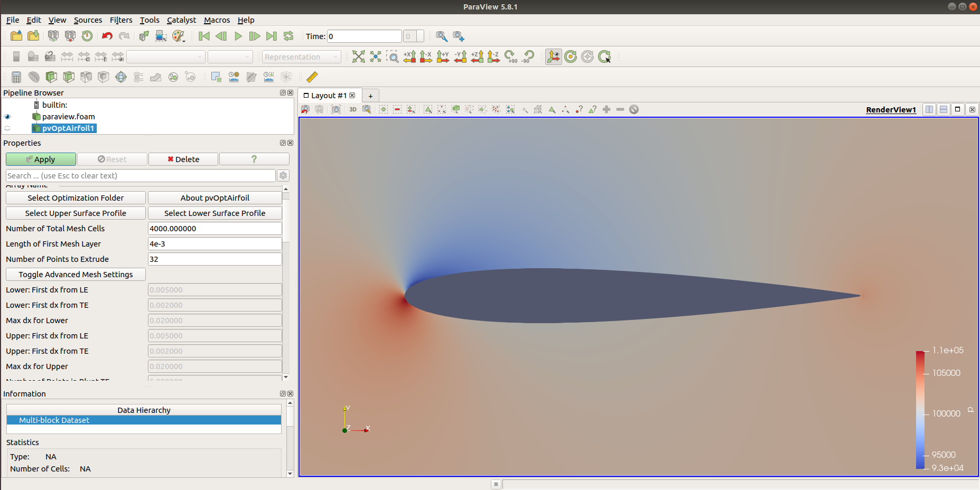This screenshot has width=980, height=490.
Task: Open the Calculator filter icon
Action: tap(16, 77)
